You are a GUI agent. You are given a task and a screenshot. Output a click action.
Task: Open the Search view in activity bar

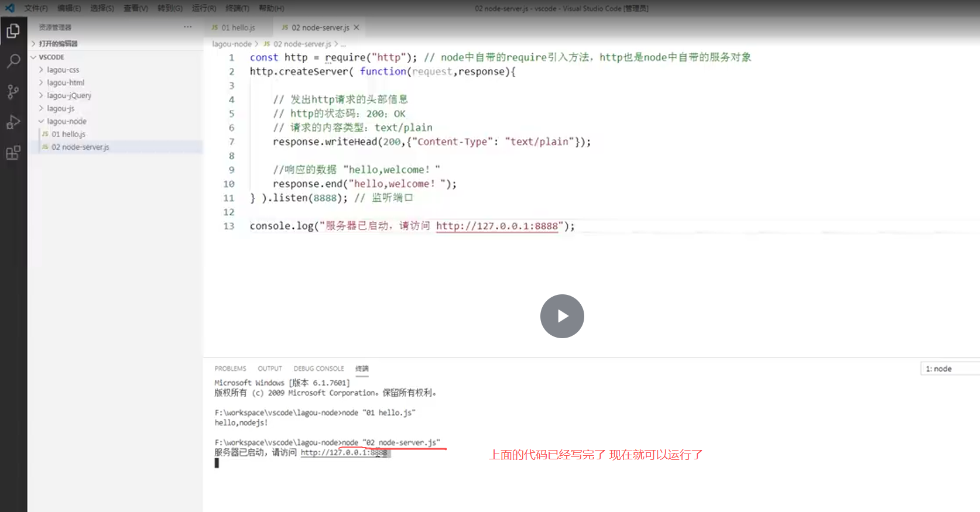click(13, 61)
